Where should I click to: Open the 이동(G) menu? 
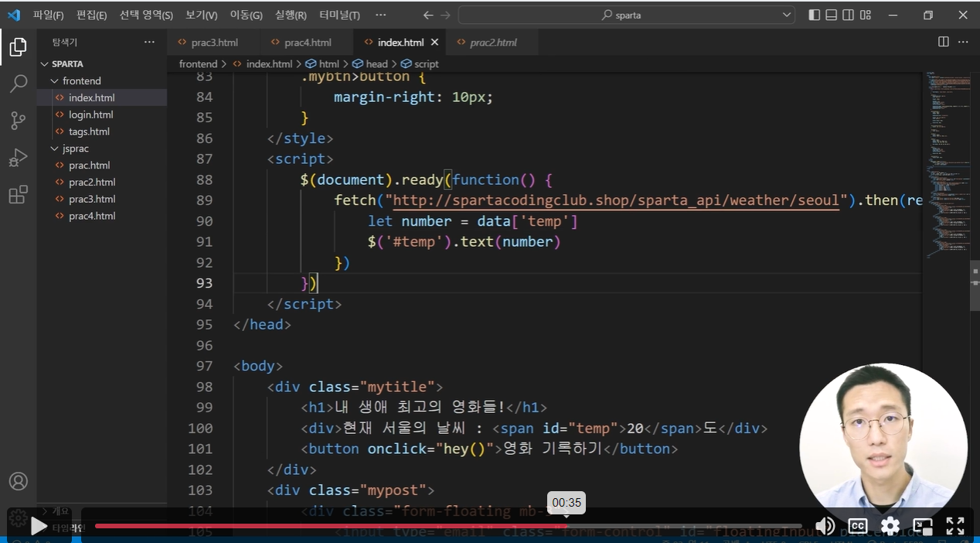247,15
